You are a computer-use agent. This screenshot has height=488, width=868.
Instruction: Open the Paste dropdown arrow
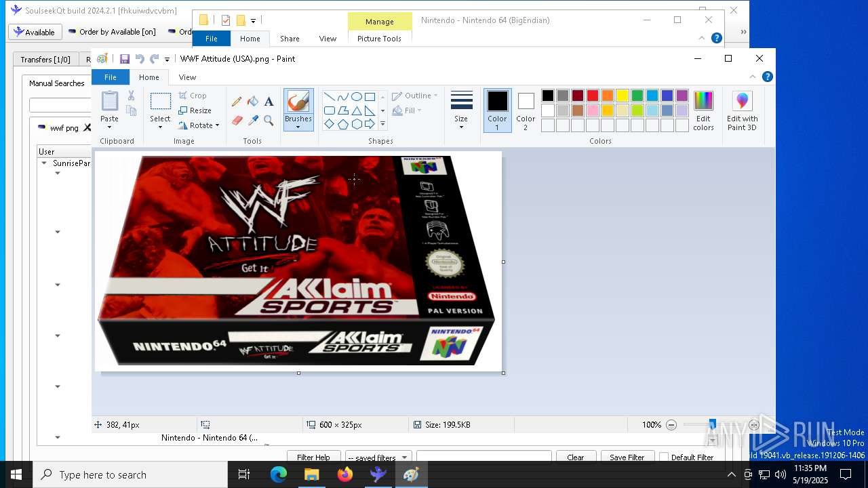coord(109,127)
